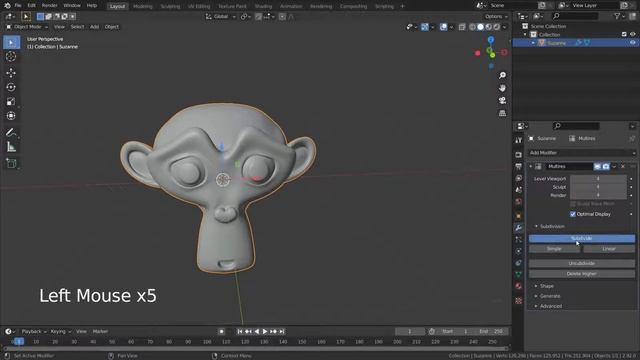The image size is (640, 360).
Task: Open the Render properties tab icon
Action: [518, 155]
